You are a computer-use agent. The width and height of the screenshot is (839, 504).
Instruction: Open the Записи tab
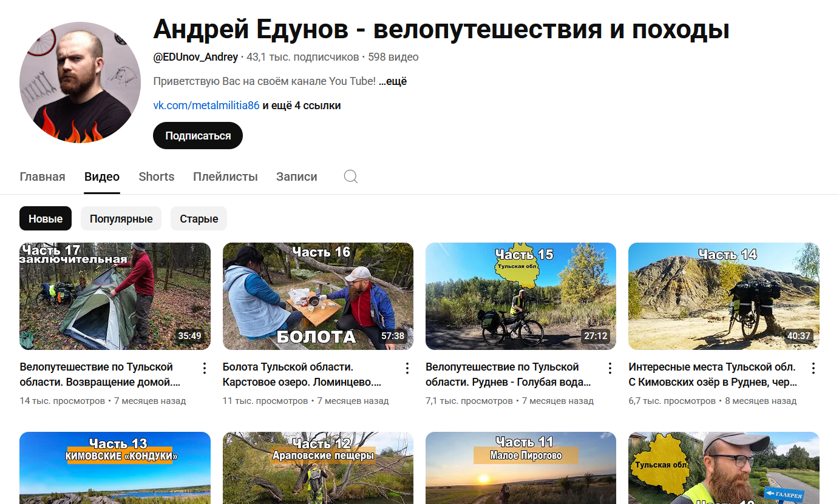click(x=297, y=176)
